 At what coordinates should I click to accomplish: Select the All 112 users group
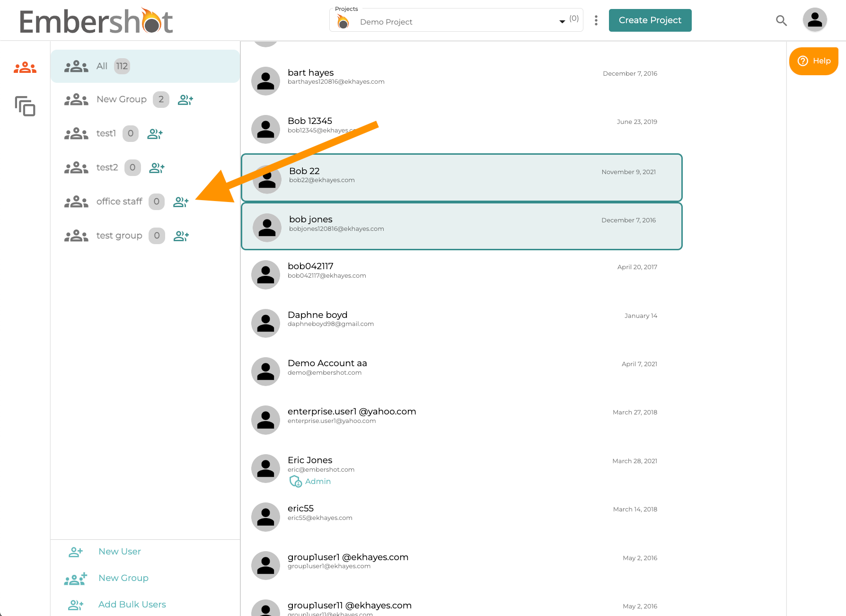(x=145, y=66)
